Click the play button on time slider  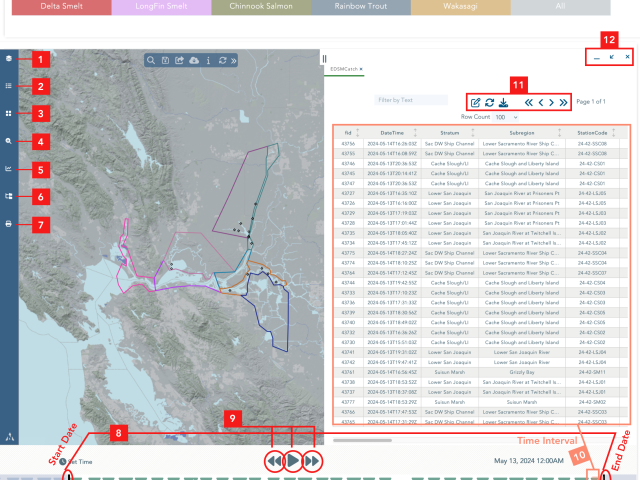point(293,461)
